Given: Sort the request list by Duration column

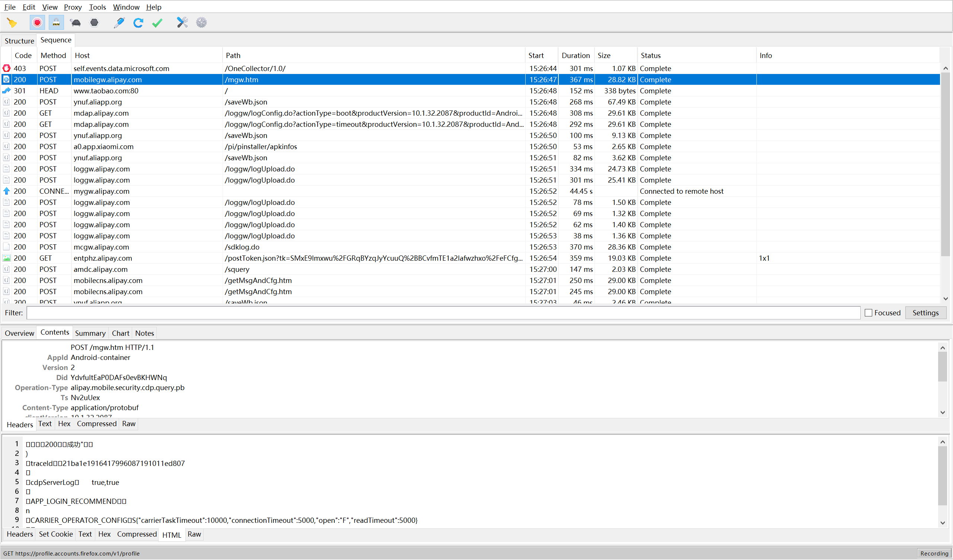Looking at the screenshot, I should click(x=576, y=55).
